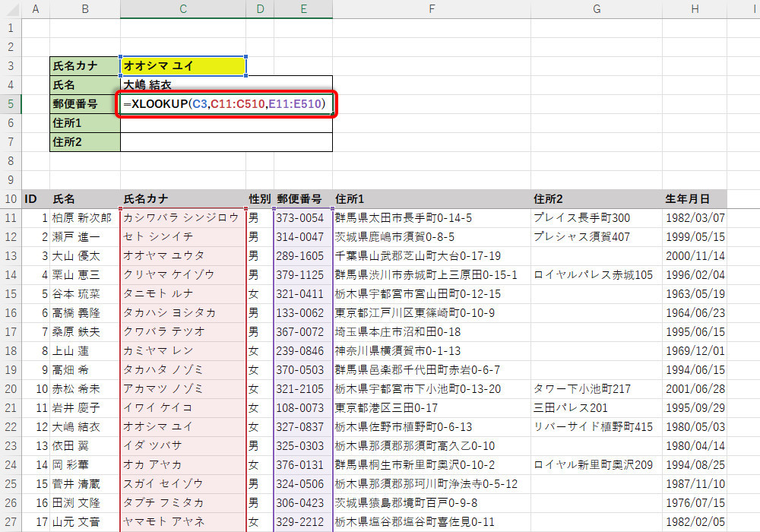Click address 東京都港区三田0-17
The width and height of the screenshot is (760, 532).
(x=432, y=408)
